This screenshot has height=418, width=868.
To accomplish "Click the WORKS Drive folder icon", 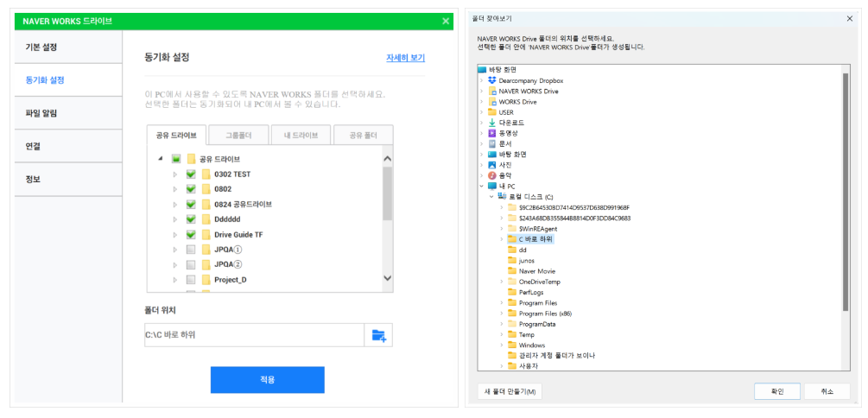I will point(492,102).
